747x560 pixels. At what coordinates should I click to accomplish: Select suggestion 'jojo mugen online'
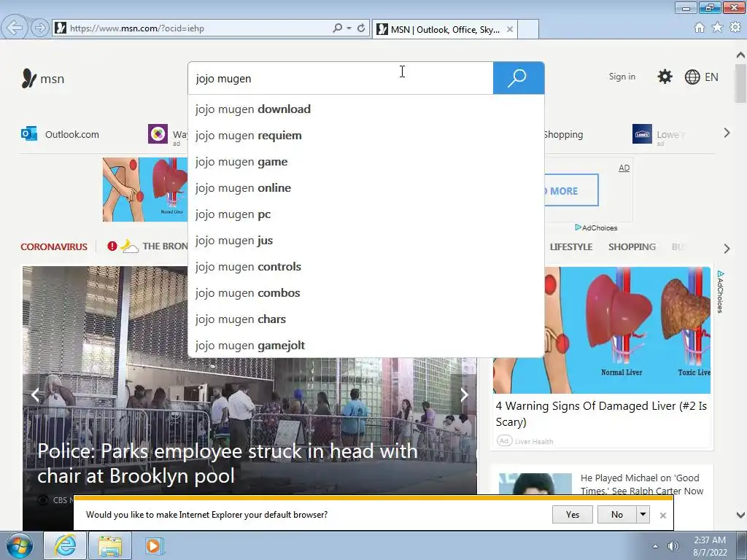coord(366,187)
